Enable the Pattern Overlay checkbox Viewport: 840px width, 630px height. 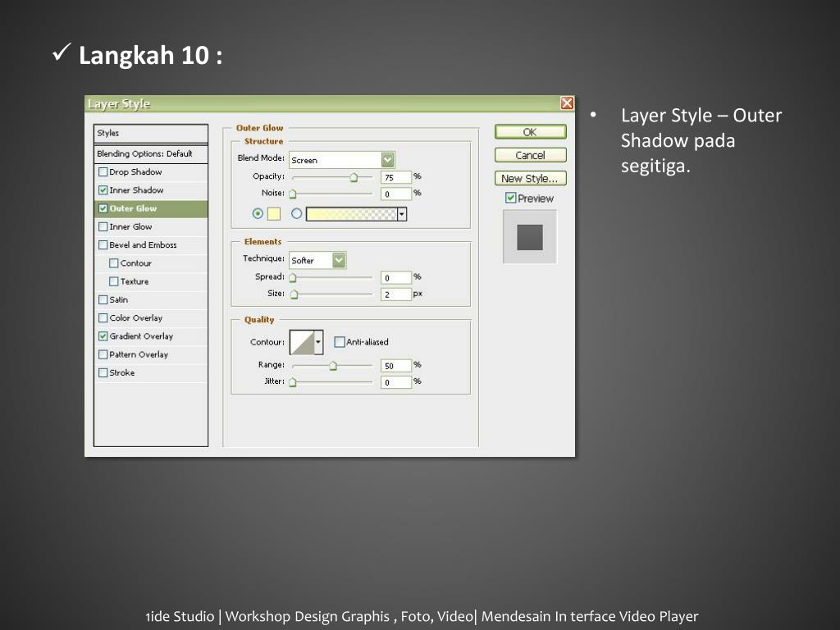click(x=103, y=354)
